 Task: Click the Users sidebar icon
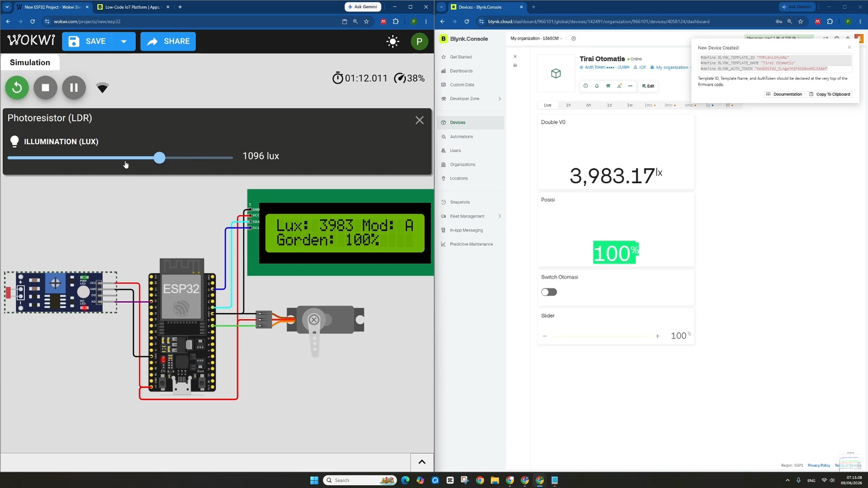443,151
